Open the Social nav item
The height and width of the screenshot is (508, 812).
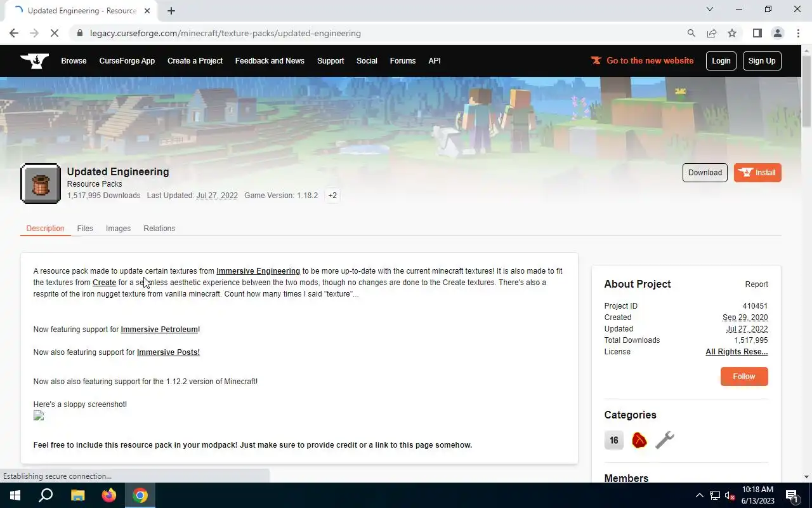367,61
